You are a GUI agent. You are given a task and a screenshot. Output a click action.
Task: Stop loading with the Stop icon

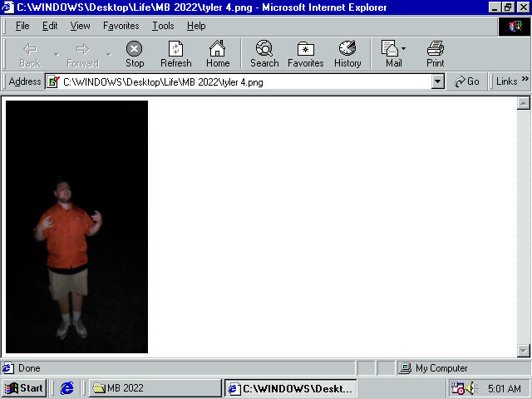click(x=135, y=54)
